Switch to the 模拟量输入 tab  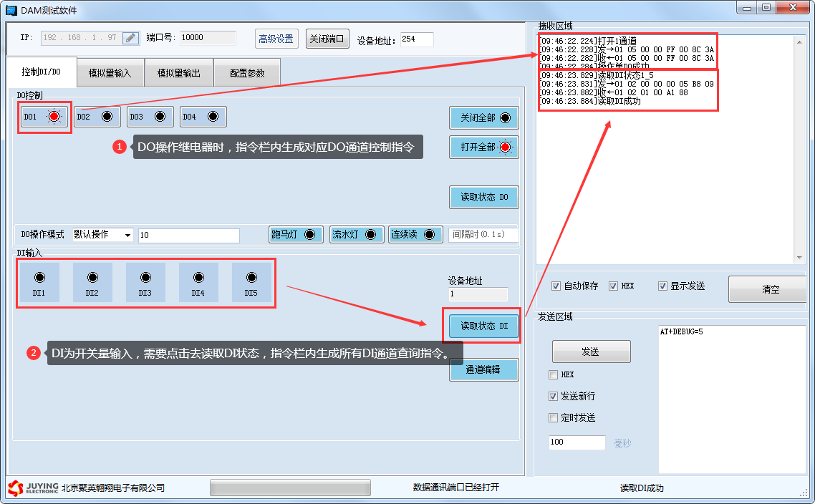tap(110, 73)
